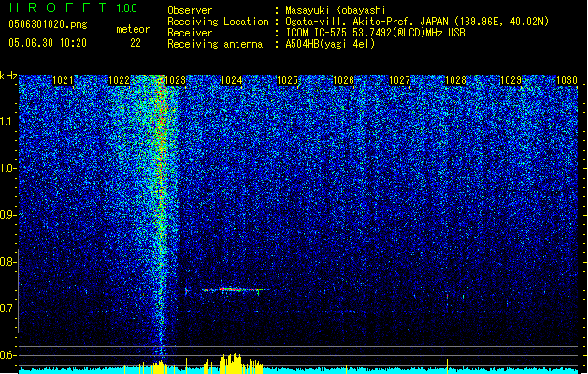The width and height of the screenshot is (588, 374).
Task: Click the 1026 time marker
Action: (x=343, y=80)
